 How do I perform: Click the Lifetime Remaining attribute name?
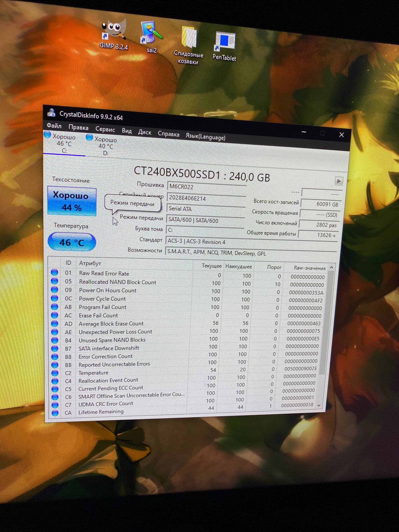click(x=101, y=412)
